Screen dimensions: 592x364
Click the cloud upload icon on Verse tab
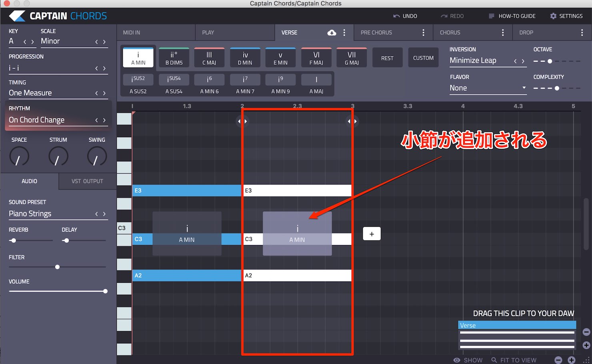[332, 33]
